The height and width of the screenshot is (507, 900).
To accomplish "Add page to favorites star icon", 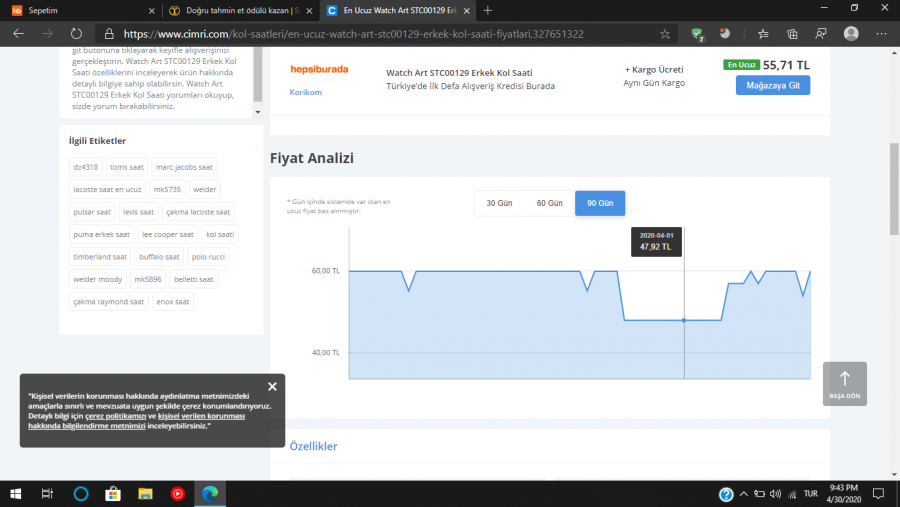I will pos(665,34).
